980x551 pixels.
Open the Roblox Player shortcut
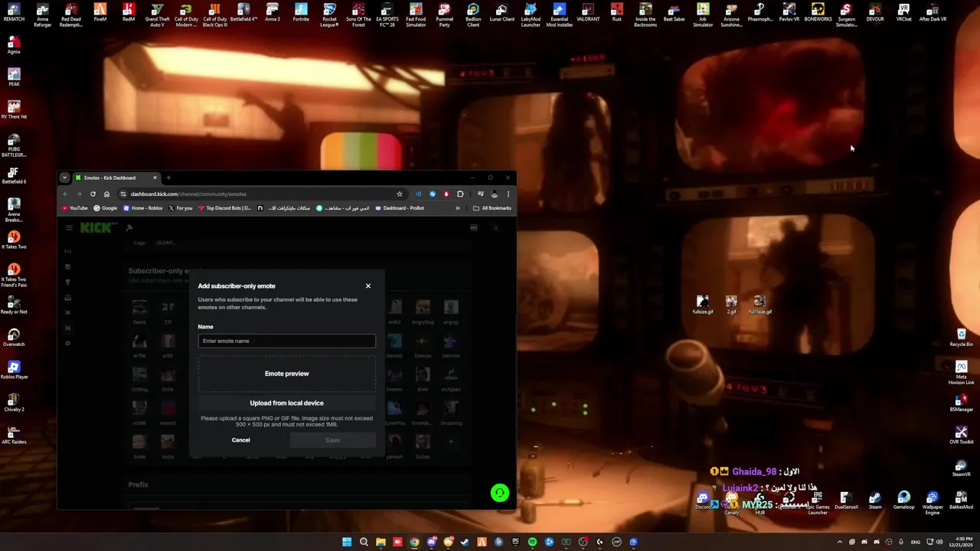pos(14,370)
